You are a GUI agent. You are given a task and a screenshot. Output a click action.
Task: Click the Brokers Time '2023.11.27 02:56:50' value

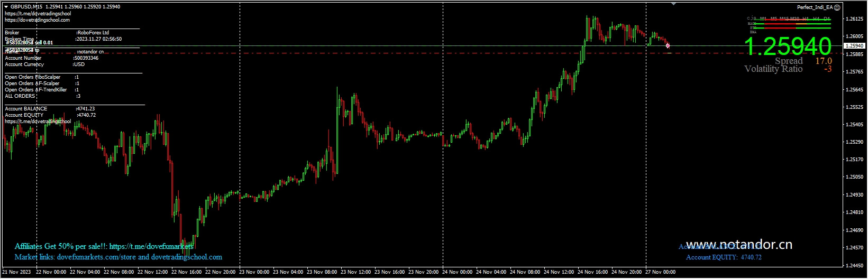point(99,39)
